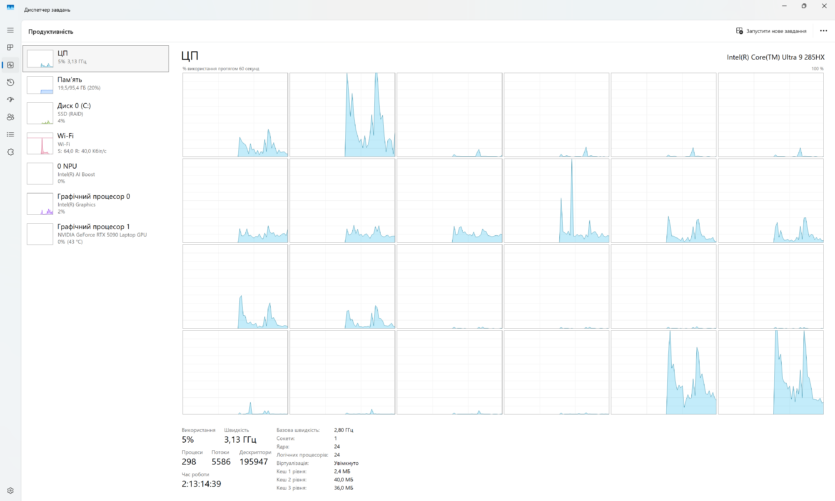Open the Startup apps page icon
This screenshot has width=835, height=501.
(10, 100)
